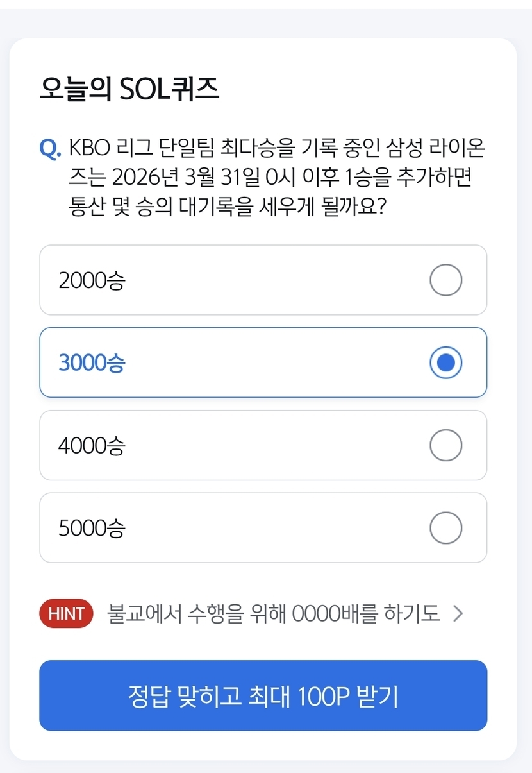Pick the 5000승 radio button
532x773 pixels.
(445, 529)
